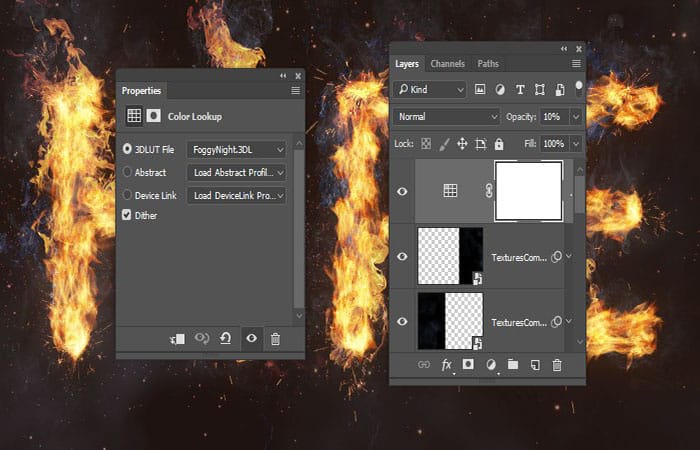Select the Device Link radio button
This screenshot has width=700, height=450.
pos(127,195)
